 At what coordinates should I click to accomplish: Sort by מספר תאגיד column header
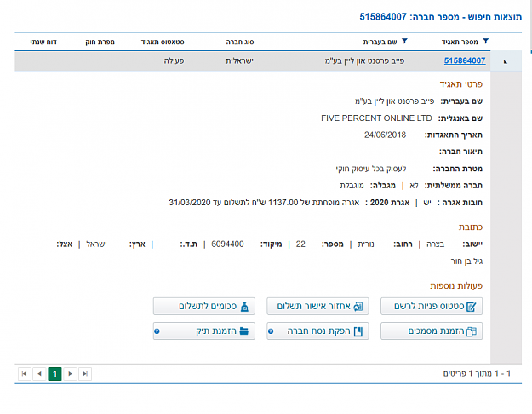coord(460,42)
